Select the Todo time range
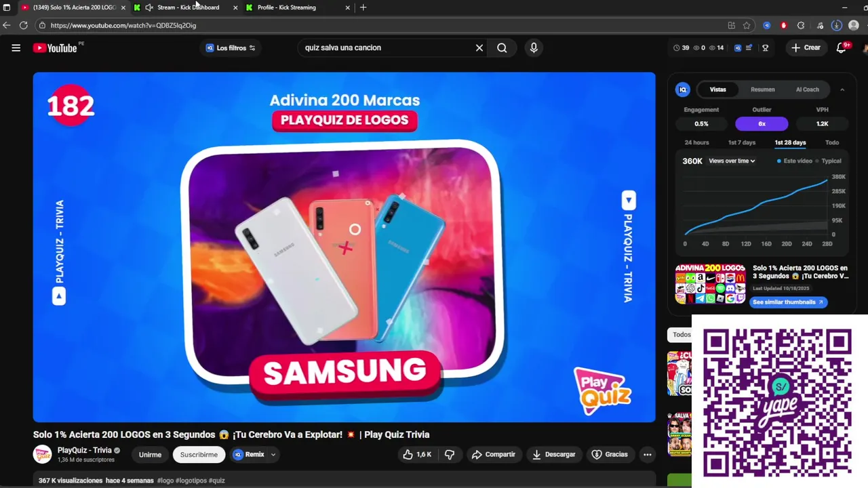868x488 pixels. point(832,143)
